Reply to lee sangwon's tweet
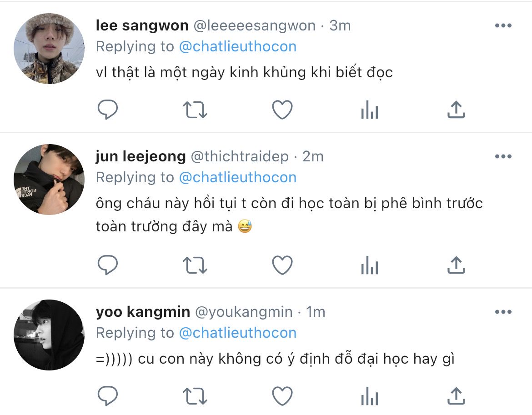The width and height of the screenshot is (532, 415). pos(108,110)
